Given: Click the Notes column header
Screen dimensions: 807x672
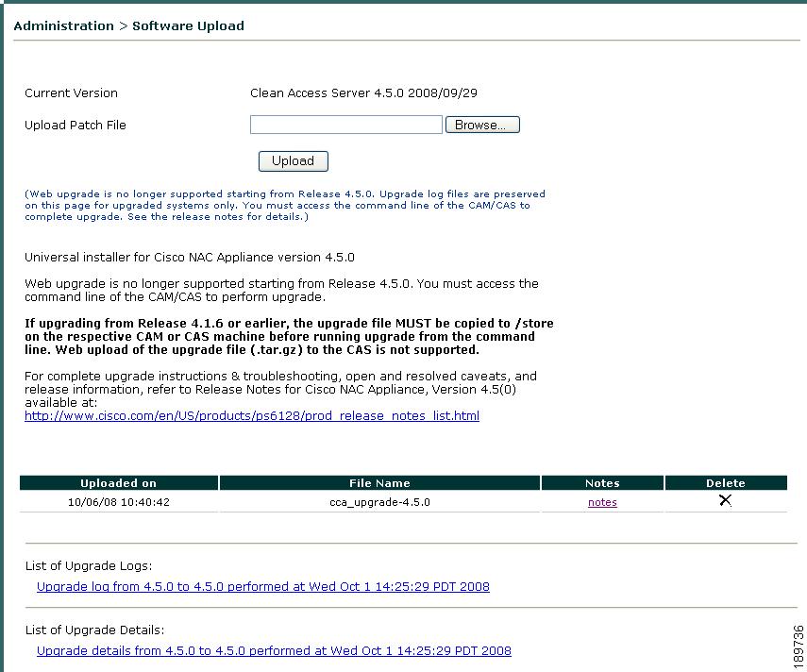Looking at the screenshot, I should coord(602,482).
